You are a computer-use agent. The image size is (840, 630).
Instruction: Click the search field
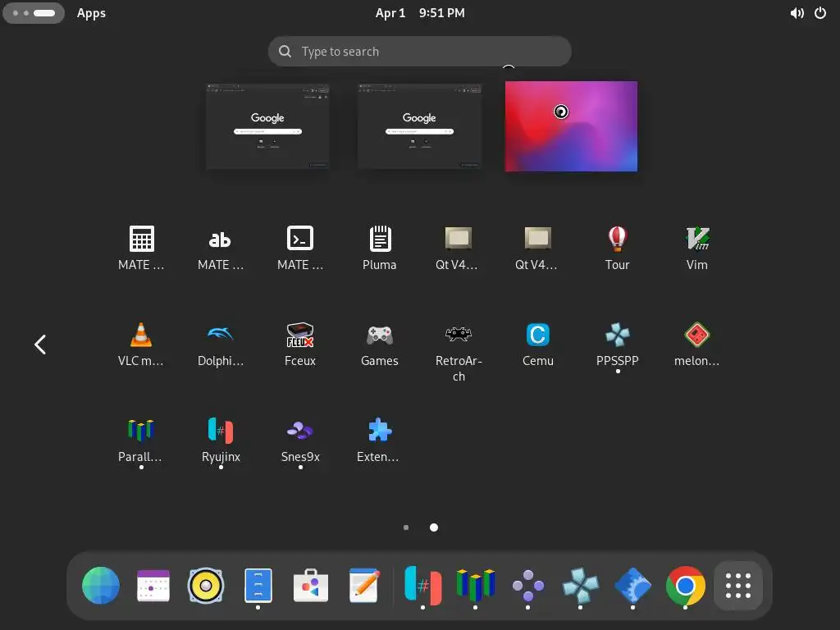(x=419, y=52)
